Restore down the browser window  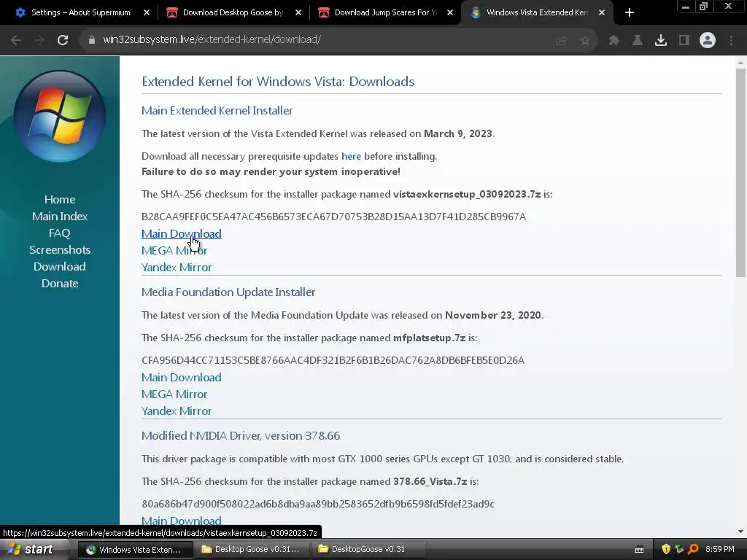(x=704, y=7)
